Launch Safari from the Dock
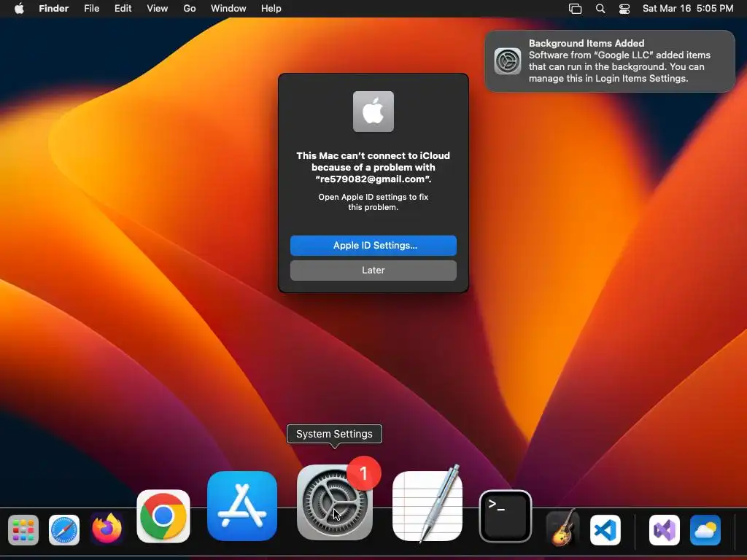 (x=64, y=530)
